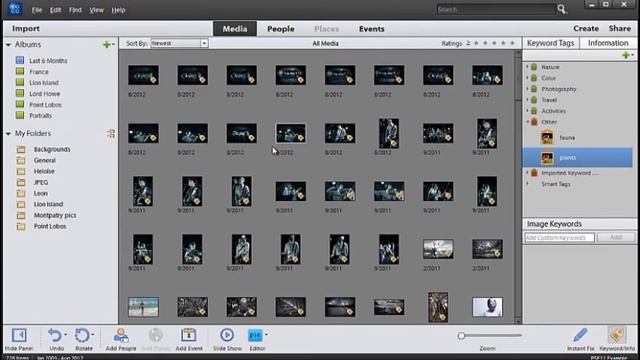640x360 pixels.
Task: Click the Import button
Action: (26, 29)
